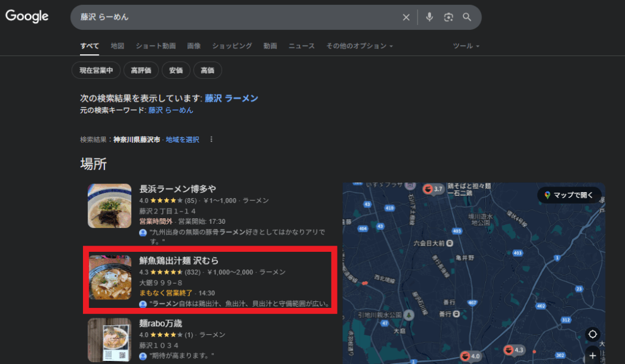
Task: Center map on current location target icon
Action: tap(593, 334)
